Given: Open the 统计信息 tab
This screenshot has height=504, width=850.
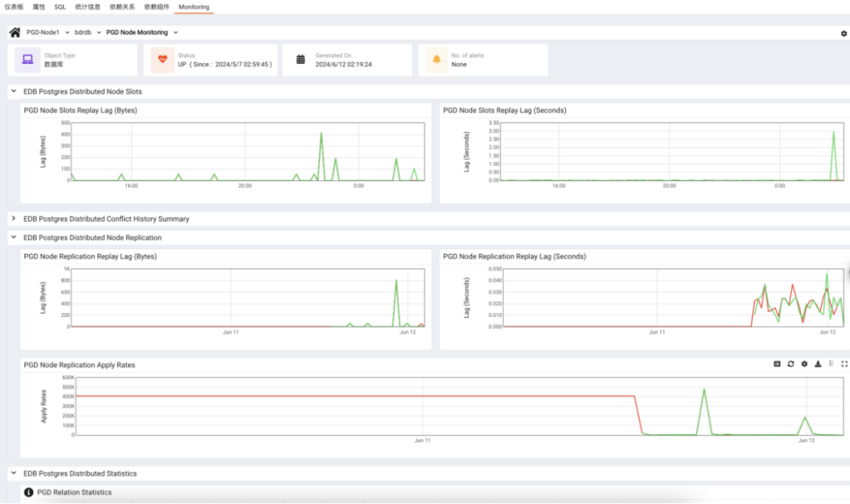Looking at the screenshot, I should [x=88, y=7].
